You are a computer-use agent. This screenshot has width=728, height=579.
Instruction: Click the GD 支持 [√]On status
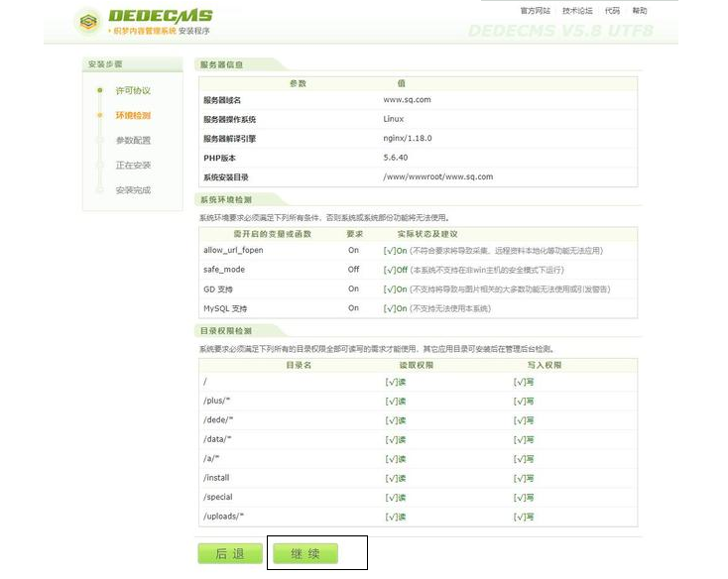395,289
